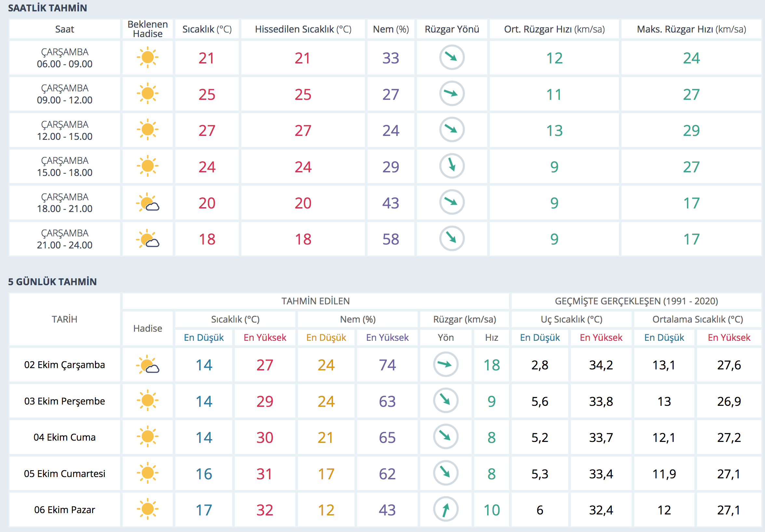
Task: Click the Hissedilen Sıcaklık column header
Action: click(303, 29)
